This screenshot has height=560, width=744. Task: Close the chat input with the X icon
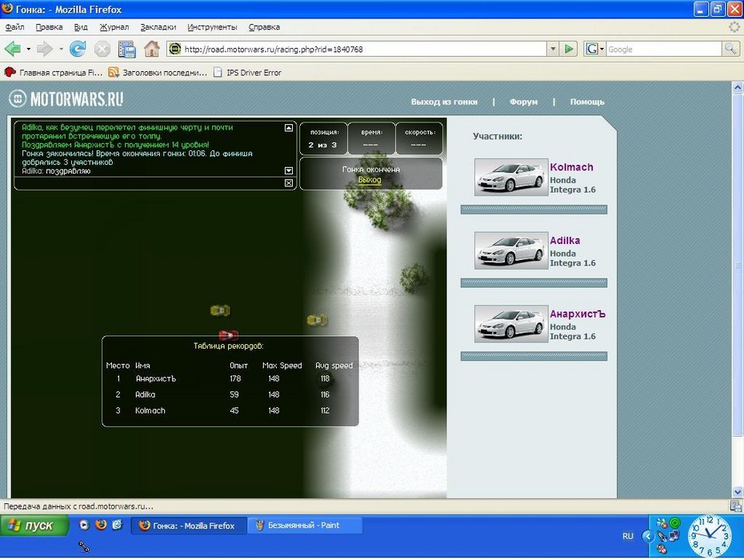pyautogui.click(x=289, y=183)
